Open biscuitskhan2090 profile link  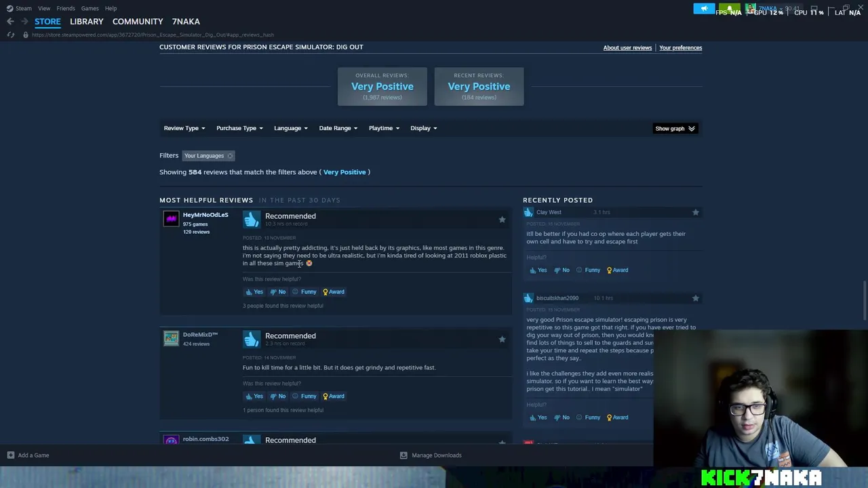557,298
